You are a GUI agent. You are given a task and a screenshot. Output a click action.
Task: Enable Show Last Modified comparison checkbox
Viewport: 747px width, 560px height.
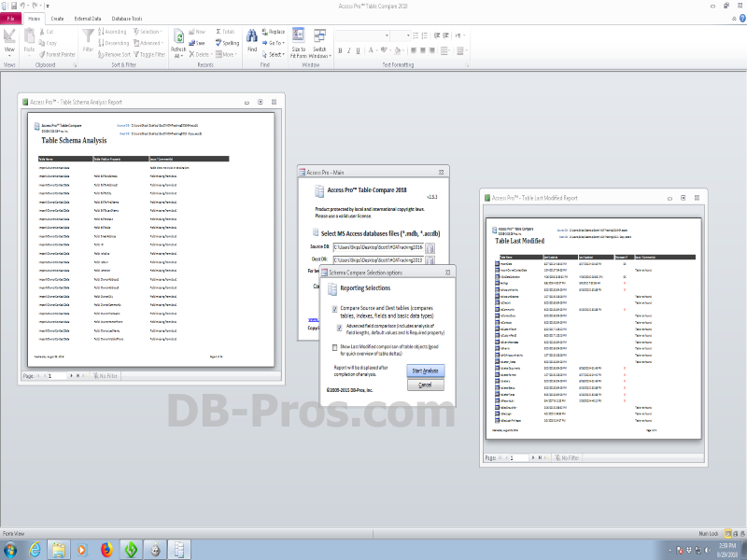(x=335, y=347)
